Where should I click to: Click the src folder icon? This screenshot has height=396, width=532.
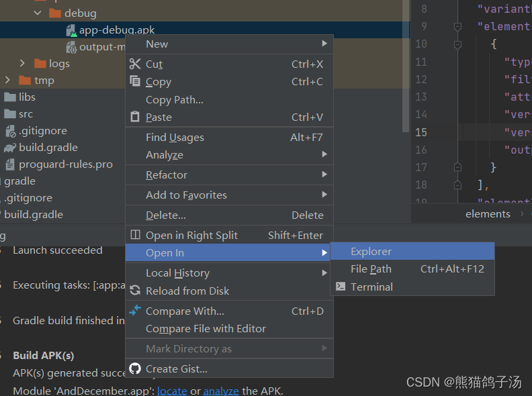pos(10,114)
